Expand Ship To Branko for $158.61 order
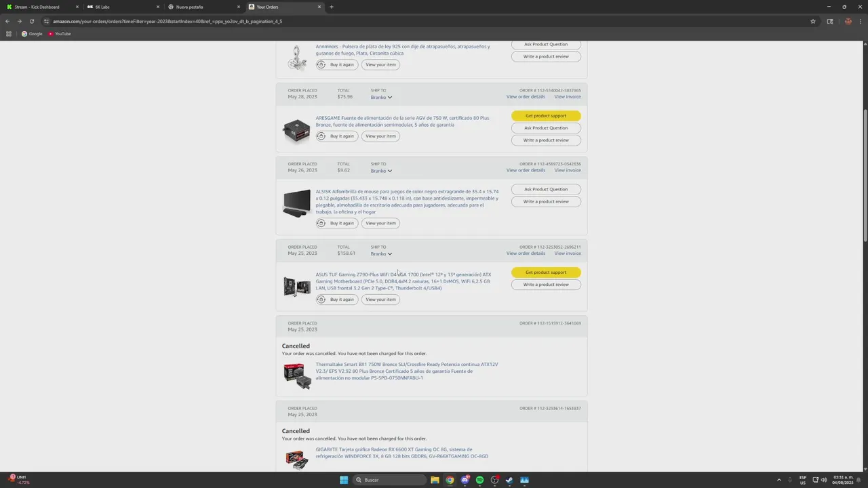Screen dimensions: 868x488 (381, 253)
